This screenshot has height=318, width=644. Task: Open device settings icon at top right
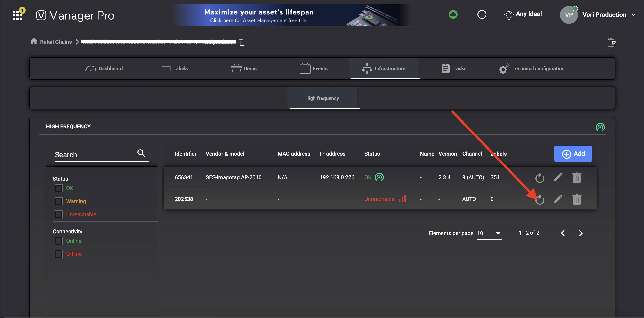pos(611,43)
